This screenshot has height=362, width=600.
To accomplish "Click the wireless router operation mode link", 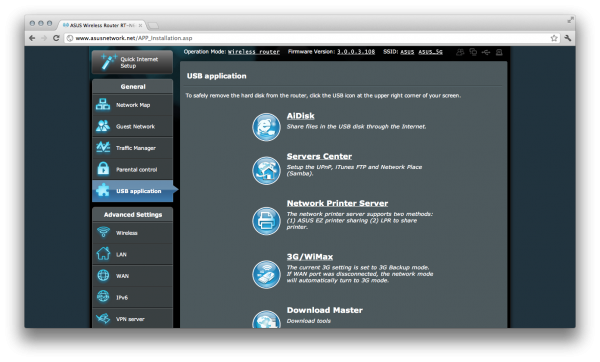I will coord(254,52).
